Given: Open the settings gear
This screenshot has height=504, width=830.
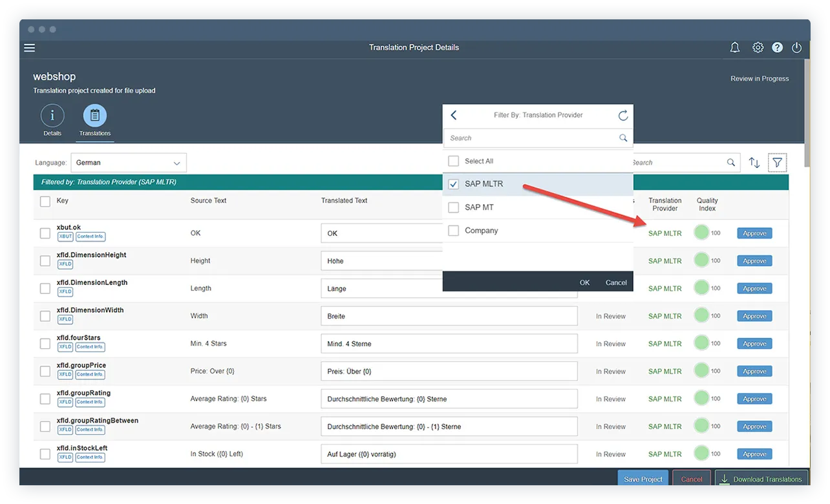Looking at the screenshot, I should click(758, 47).
